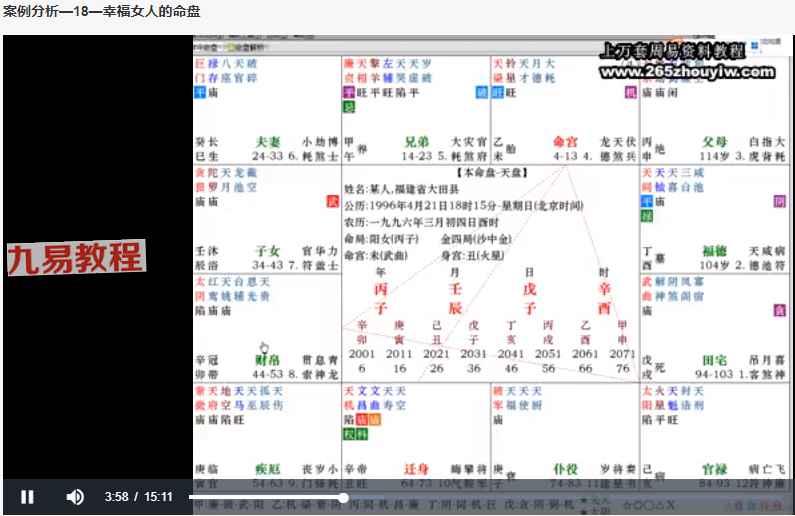
Task: Select the 疾厄 palace label
Action: [269, 469]
